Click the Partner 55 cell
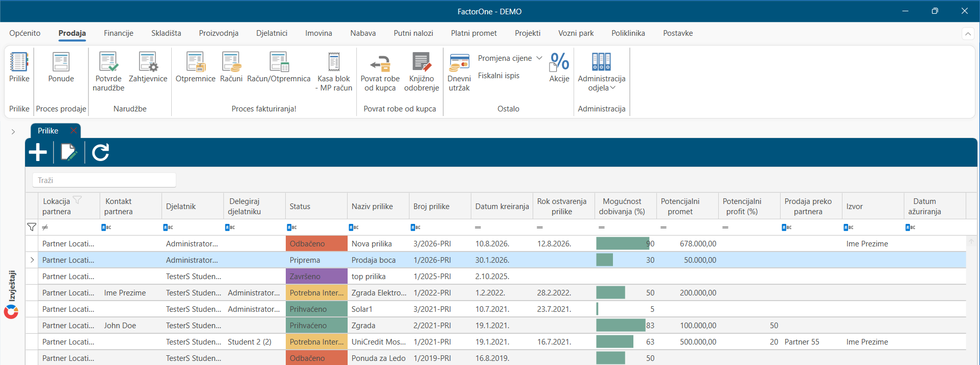The height and width of the screenshot is (365, 980). point(811,342)
